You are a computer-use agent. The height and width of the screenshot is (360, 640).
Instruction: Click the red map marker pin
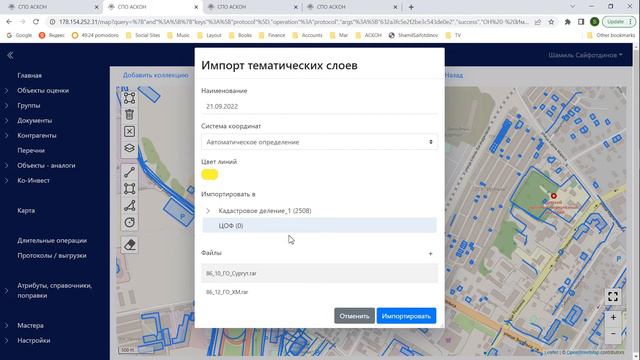click(553, 196)
